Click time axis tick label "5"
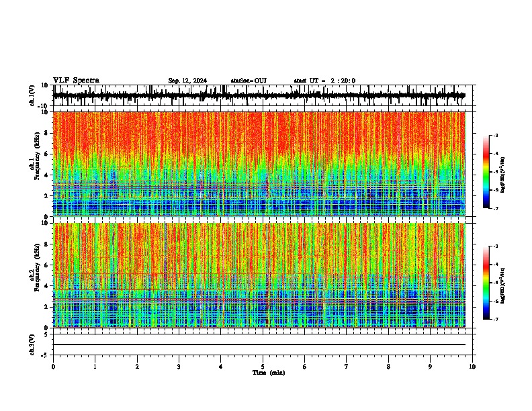 pyautogui.click(x=263, y=367)
